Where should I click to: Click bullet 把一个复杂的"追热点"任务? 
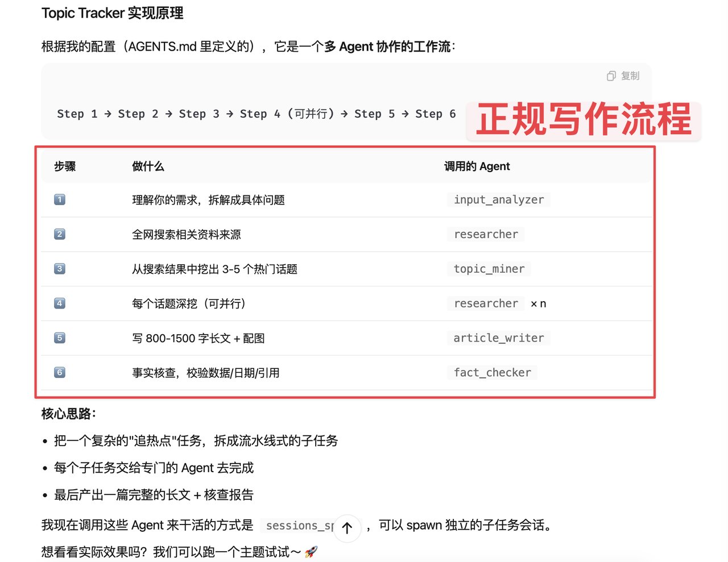tap(196, 441)
